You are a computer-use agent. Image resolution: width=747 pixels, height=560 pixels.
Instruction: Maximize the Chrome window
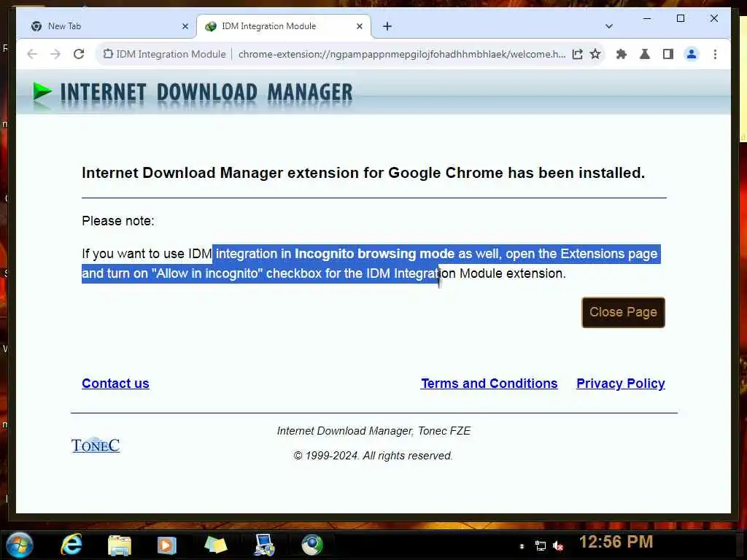point(681,18)
